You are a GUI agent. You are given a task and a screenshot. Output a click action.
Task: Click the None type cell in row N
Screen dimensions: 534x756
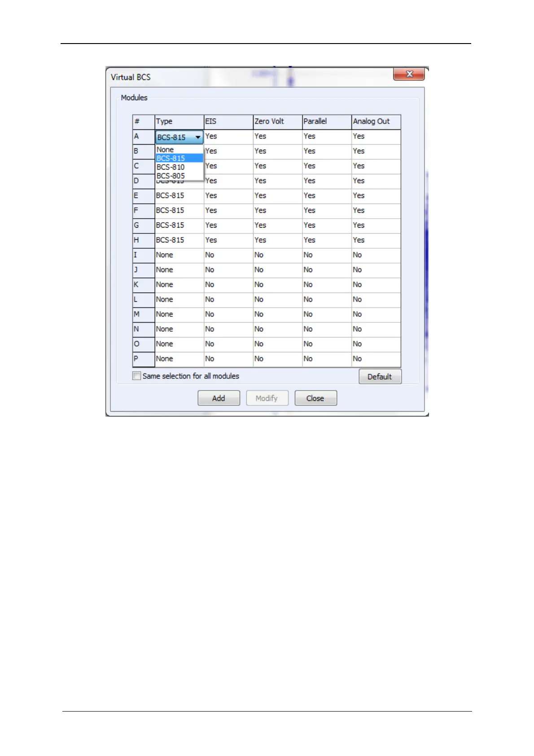[x=179, y=329]
